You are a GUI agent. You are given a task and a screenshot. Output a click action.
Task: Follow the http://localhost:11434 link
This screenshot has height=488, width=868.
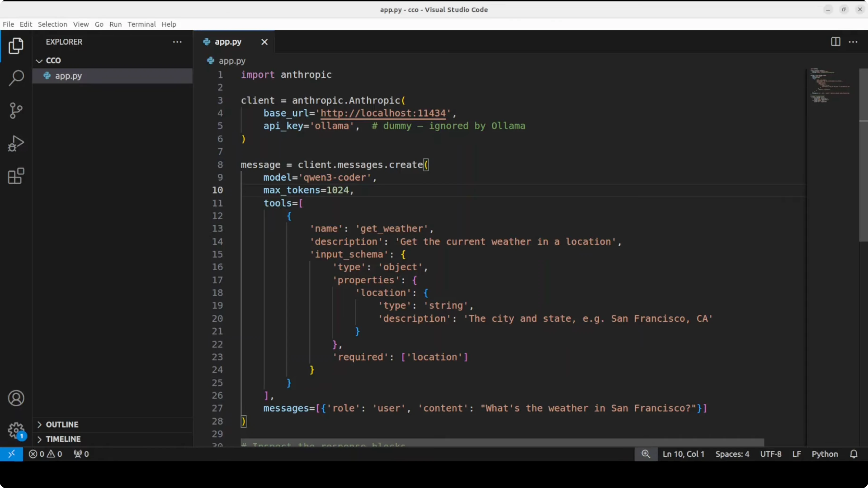(x=383, y=113)
